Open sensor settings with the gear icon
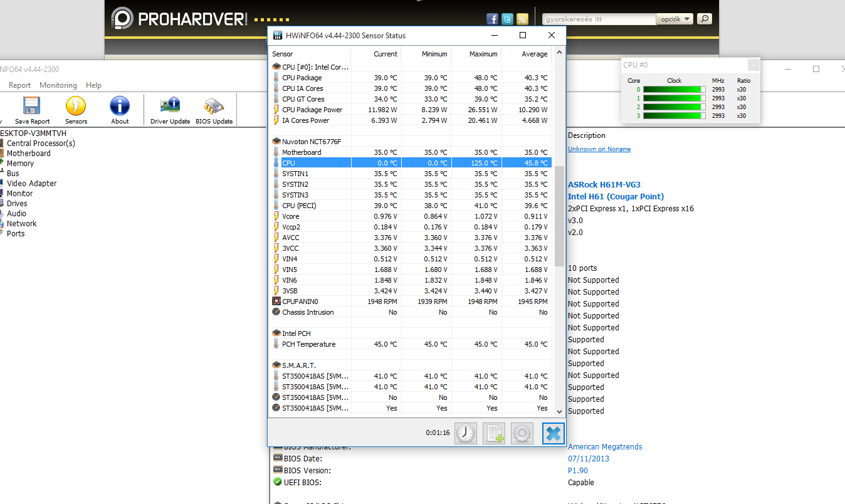The width and height of the screenshot is (845, 504). pos(522,433)
